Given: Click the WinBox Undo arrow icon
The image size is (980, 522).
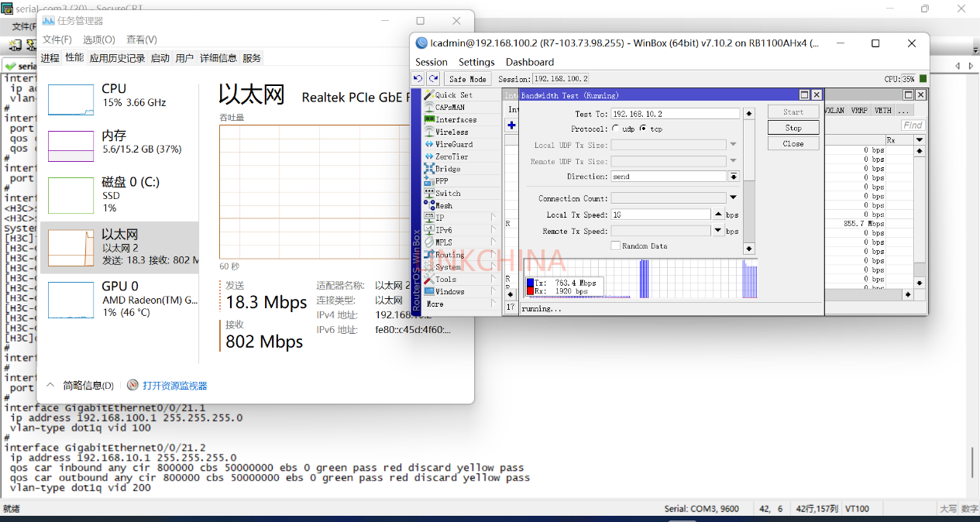Looking at the screenshot, I should click(x=418, y=79).
